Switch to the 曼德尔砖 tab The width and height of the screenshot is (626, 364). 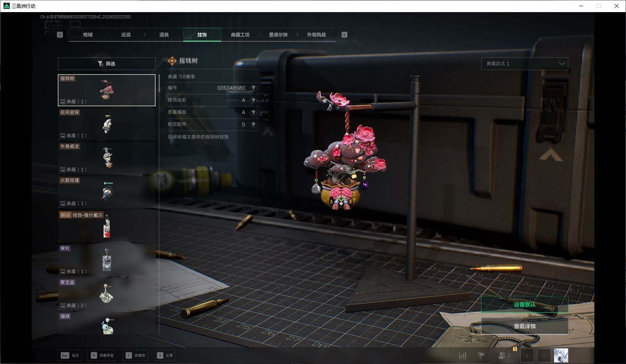[x=278, y=35]
